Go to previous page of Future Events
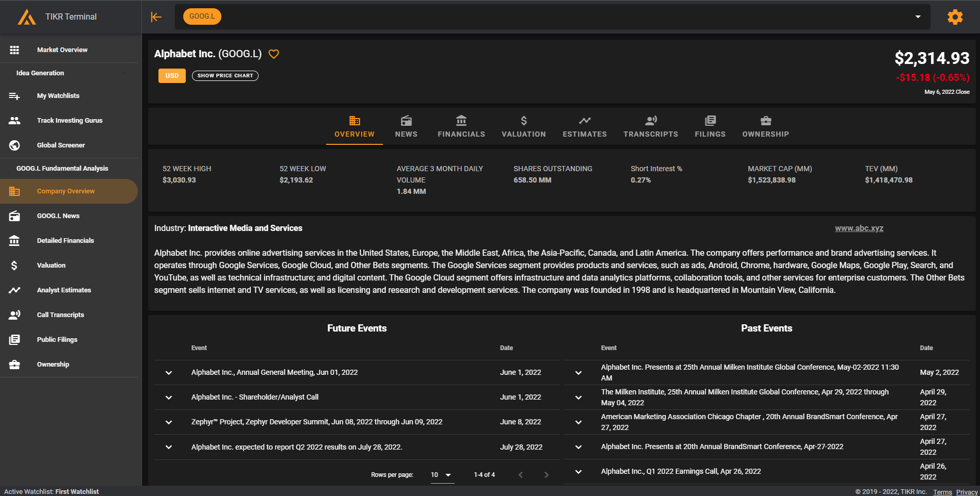Image resolution: width=980 pixels, height=496 pixels. (521, 475)
